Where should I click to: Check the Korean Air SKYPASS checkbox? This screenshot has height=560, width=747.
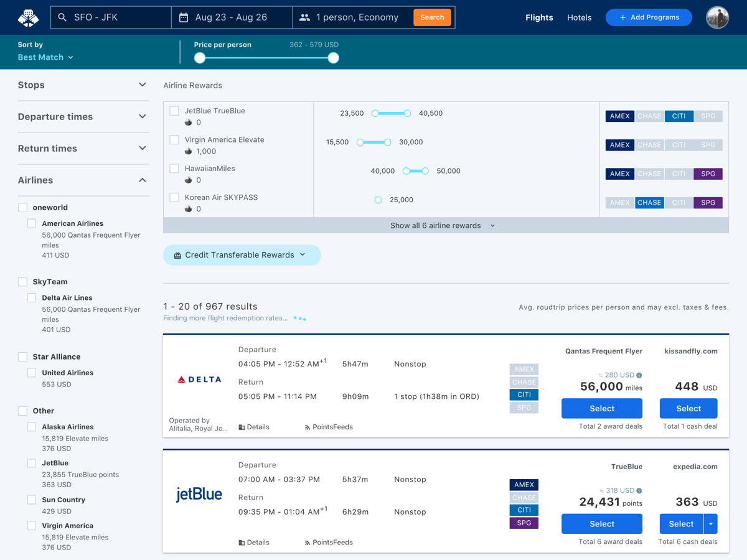click(174, 197)
